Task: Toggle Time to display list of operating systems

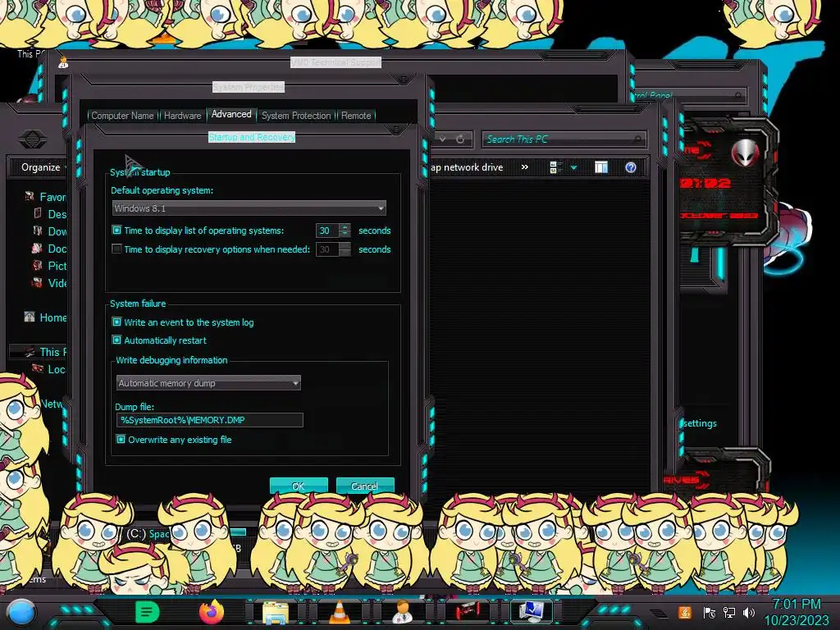Action: (x=116, y=231)
